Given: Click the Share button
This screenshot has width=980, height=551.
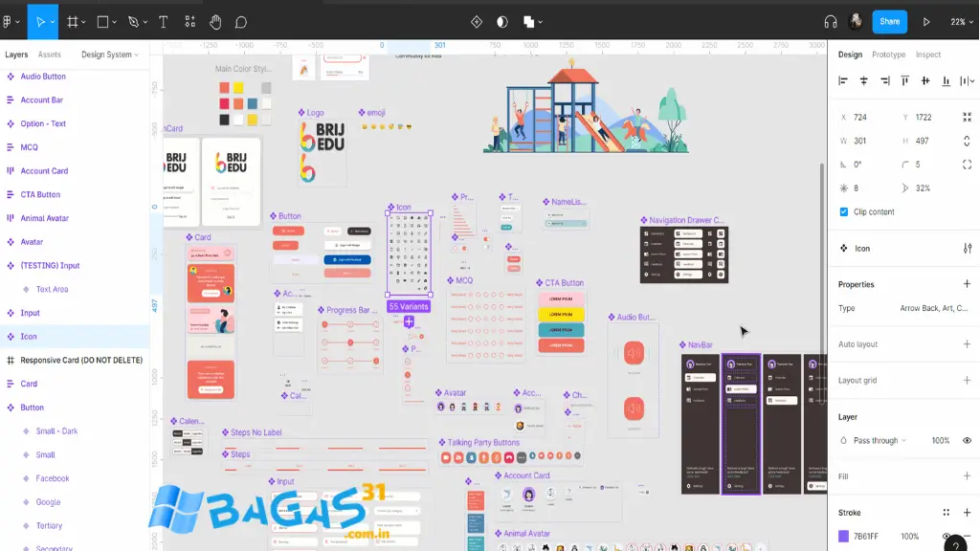Looking at the screenshot, I should [x=889, y=20].
